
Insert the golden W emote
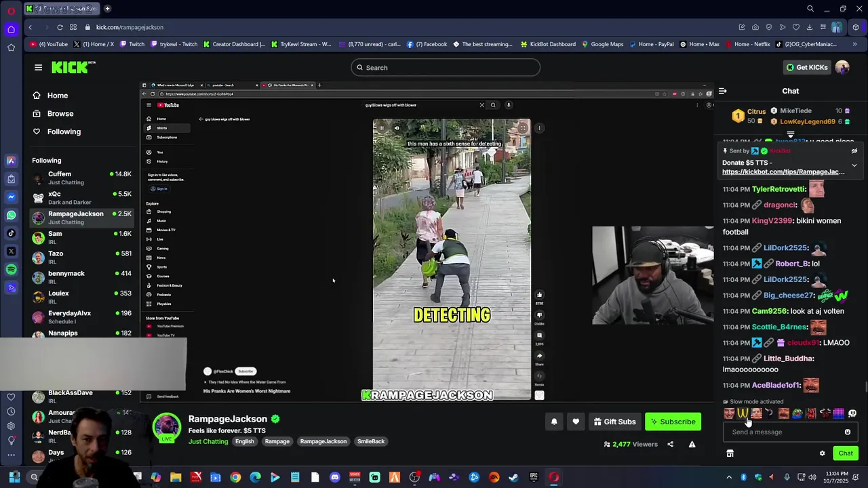click(743, 413)
